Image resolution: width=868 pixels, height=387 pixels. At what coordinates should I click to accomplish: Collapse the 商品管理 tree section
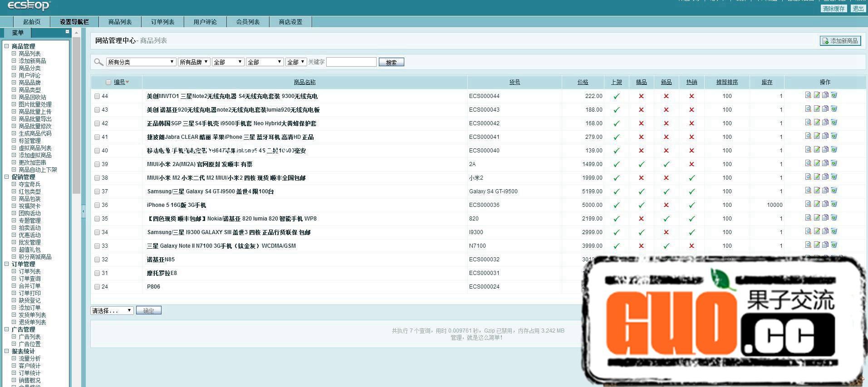pos(7,46)
